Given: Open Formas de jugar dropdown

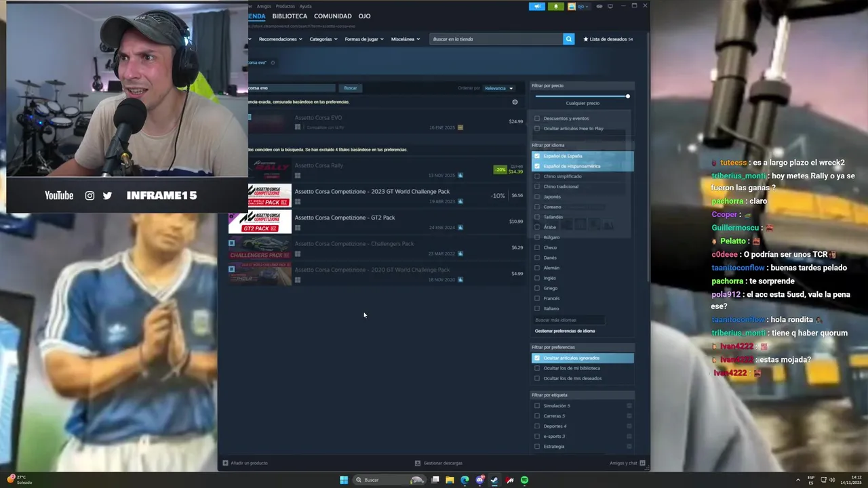Looking at the screenshot, I should pyautogui.click(x=364, y=39).
